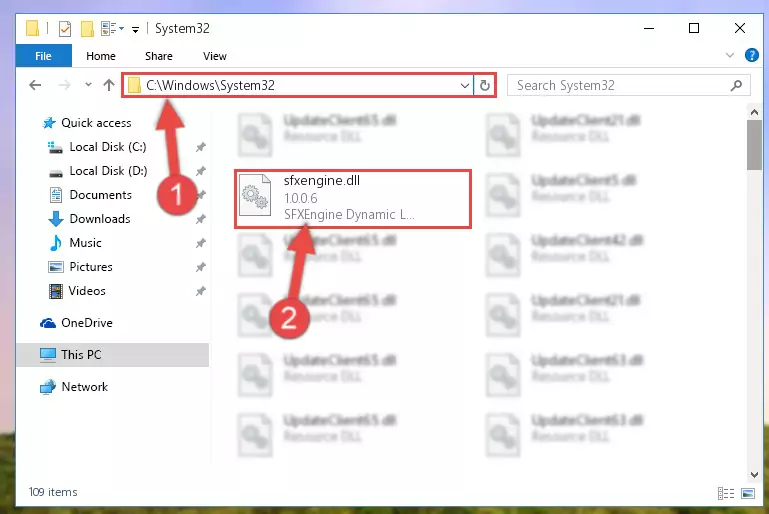Click the pin icon next to Music

point(201,243)
